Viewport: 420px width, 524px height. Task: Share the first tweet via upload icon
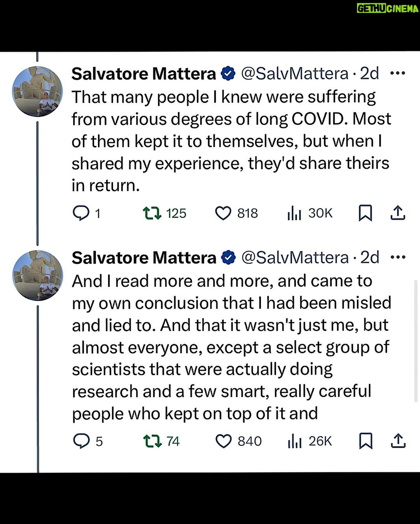(398, 213)
